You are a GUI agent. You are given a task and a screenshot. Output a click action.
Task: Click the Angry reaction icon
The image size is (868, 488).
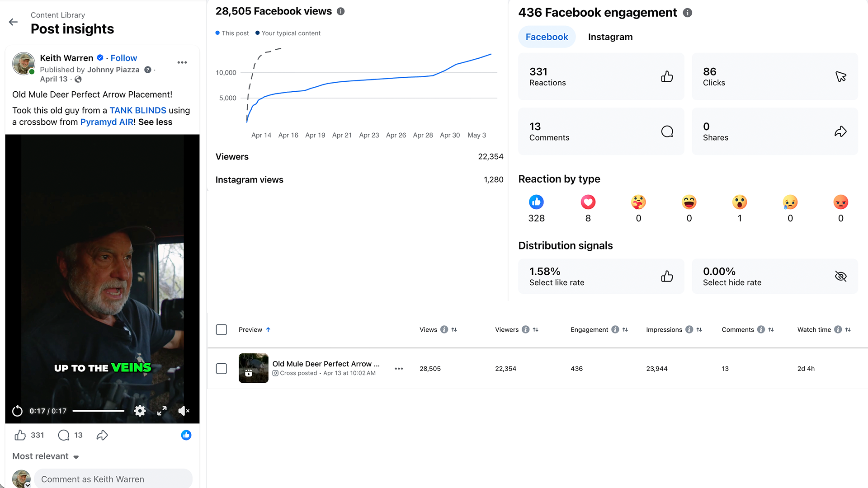pos(841,202)
